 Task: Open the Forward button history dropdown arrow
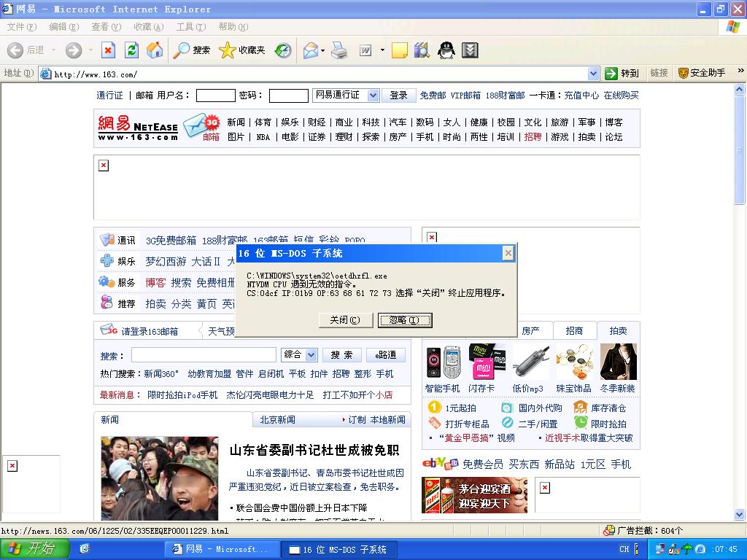point(90,50)
